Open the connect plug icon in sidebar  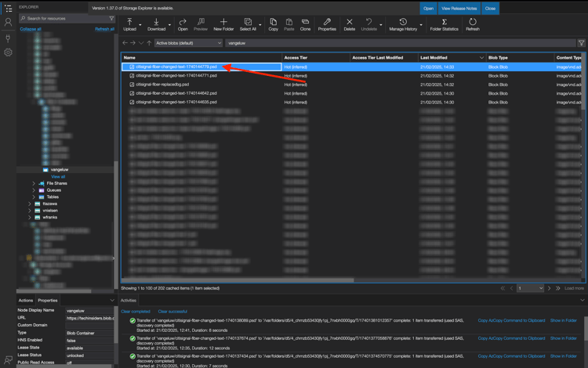pyautogui.click(x=8, y=38)
